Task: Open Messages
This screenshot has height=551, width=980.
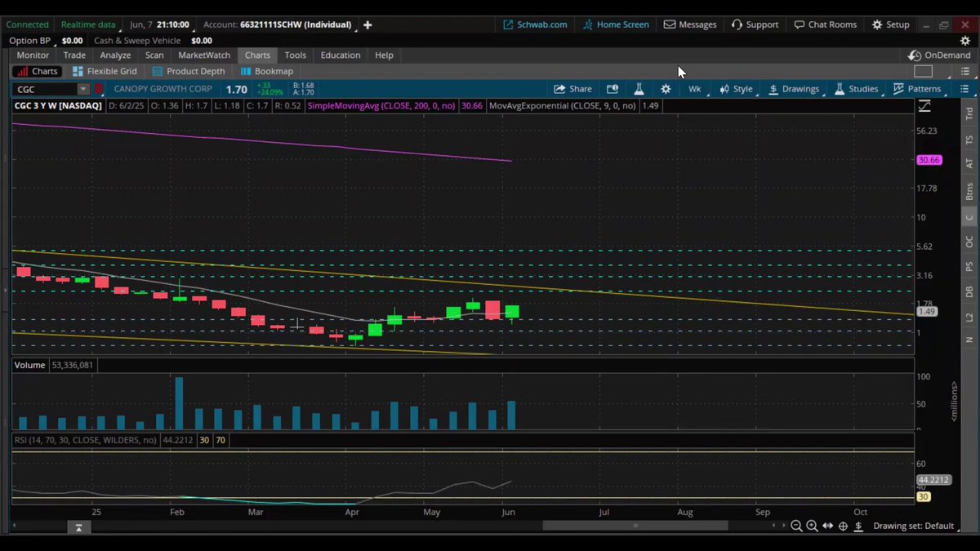Action: [x=690, y=24]
